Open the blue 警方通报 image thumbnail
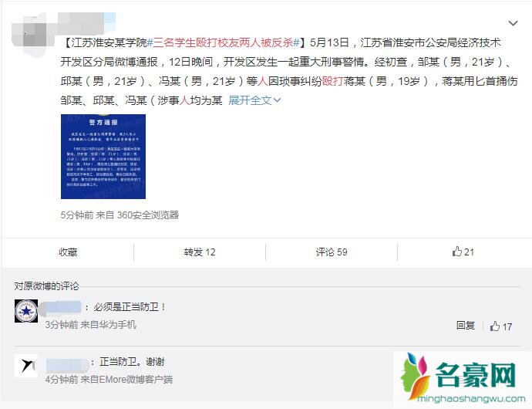 point(103,157)
